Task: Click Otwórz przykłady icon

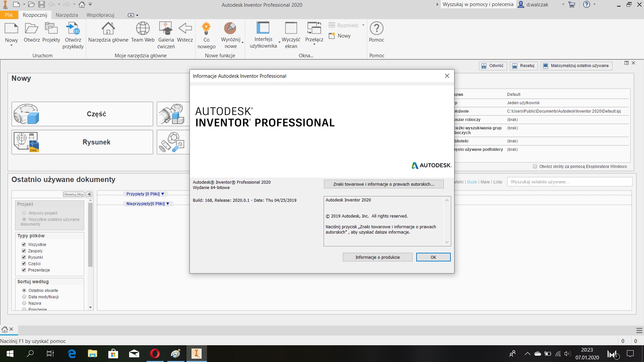Action: (73, 28)
